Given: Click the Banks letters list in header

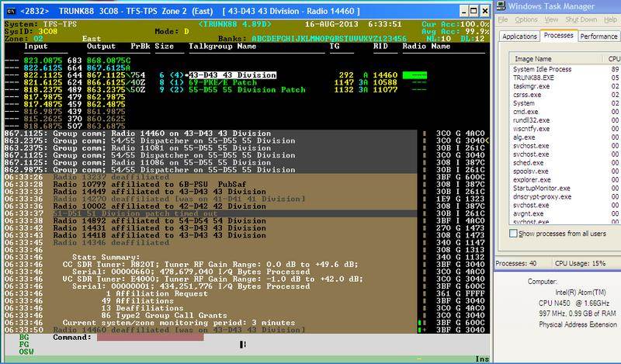Looking at the screenshot, I should [328, 39].
